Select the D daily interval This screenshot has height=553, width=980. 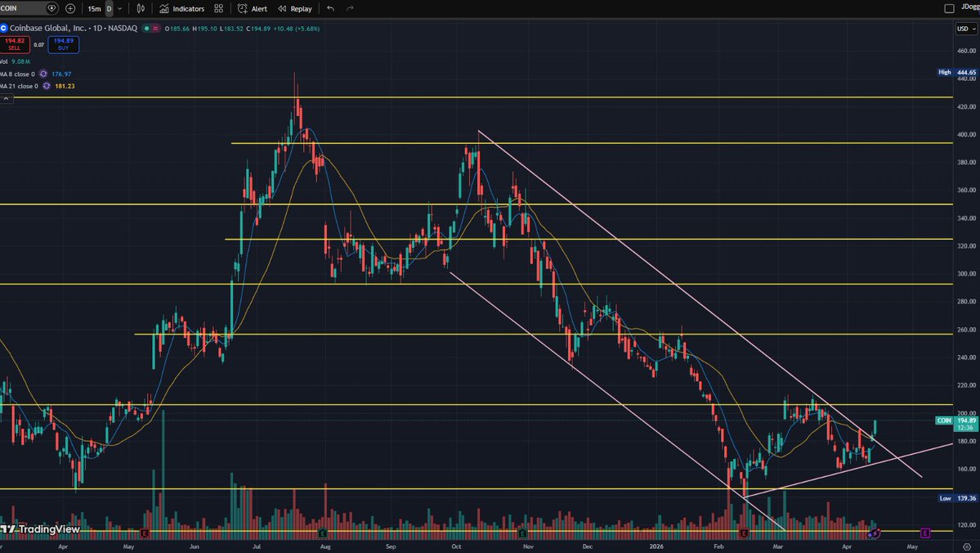109,9
